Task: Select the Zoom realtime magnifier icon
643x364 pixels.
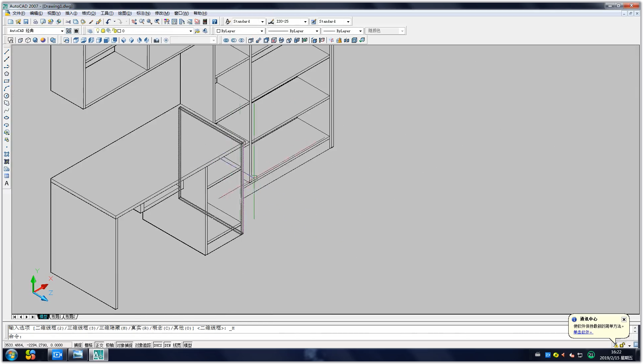Action: (142, 22)
